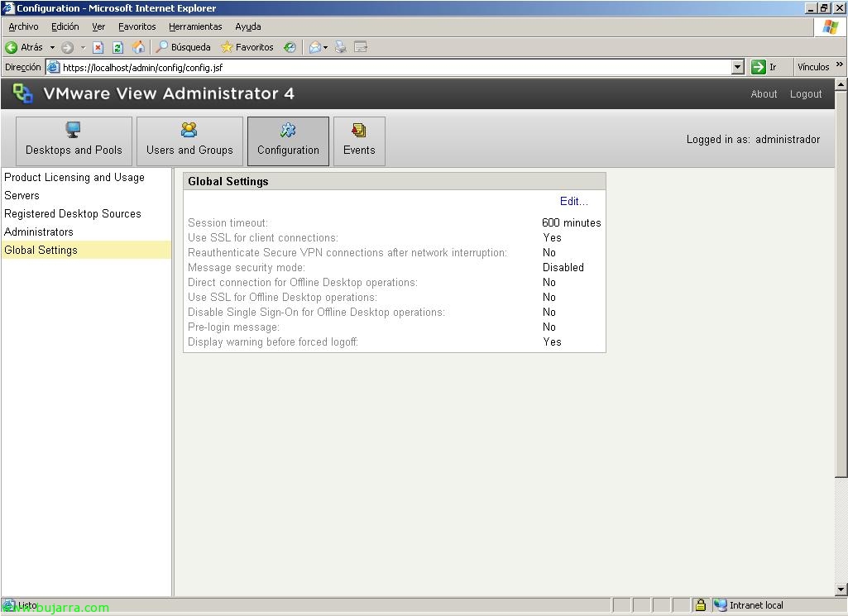Click the Intranet local zone indicator
Viewport: 848px width, 616px height.
(749, 605)
